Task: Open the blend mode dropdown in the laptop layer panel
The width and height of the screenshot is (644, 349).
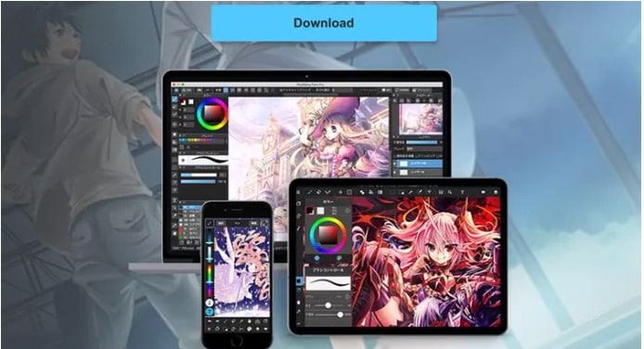Action: 424,149
